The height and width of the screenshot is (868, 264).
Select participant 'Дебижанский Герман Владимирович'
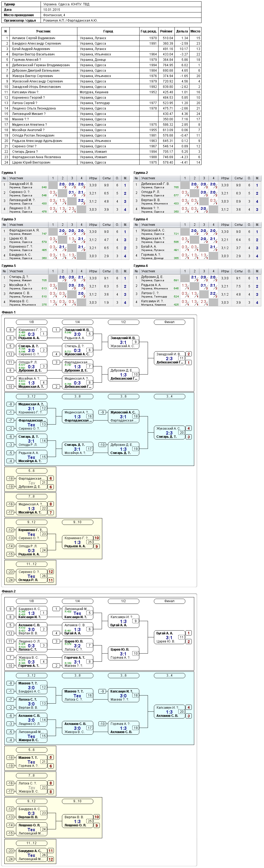41,65
